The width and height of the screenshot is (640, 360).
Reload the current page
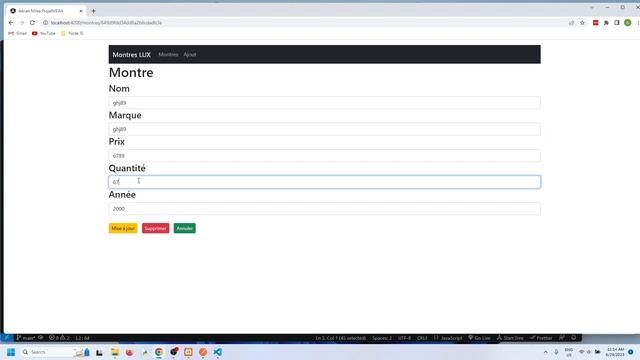pos(32,23)
